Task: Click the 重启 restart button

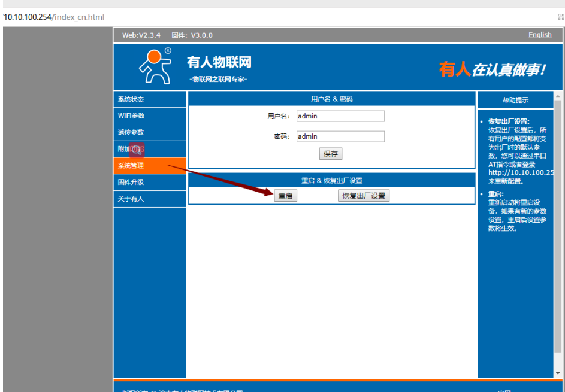Action: (285, 196)
